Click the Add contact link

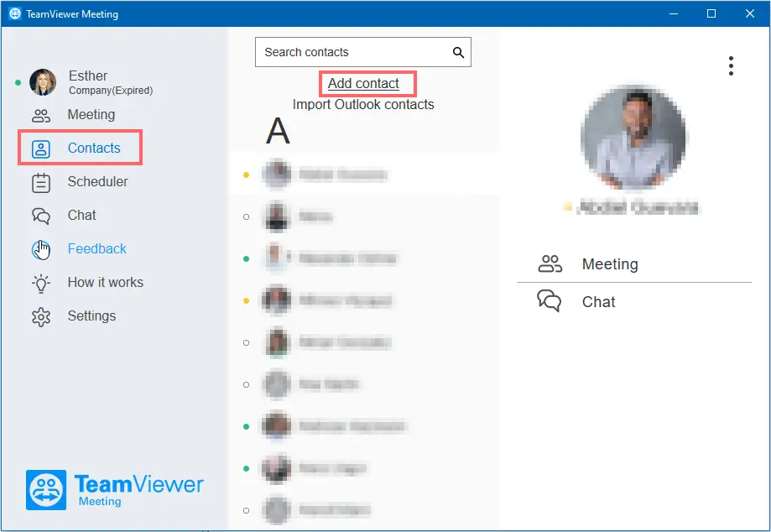pos(363,84)
